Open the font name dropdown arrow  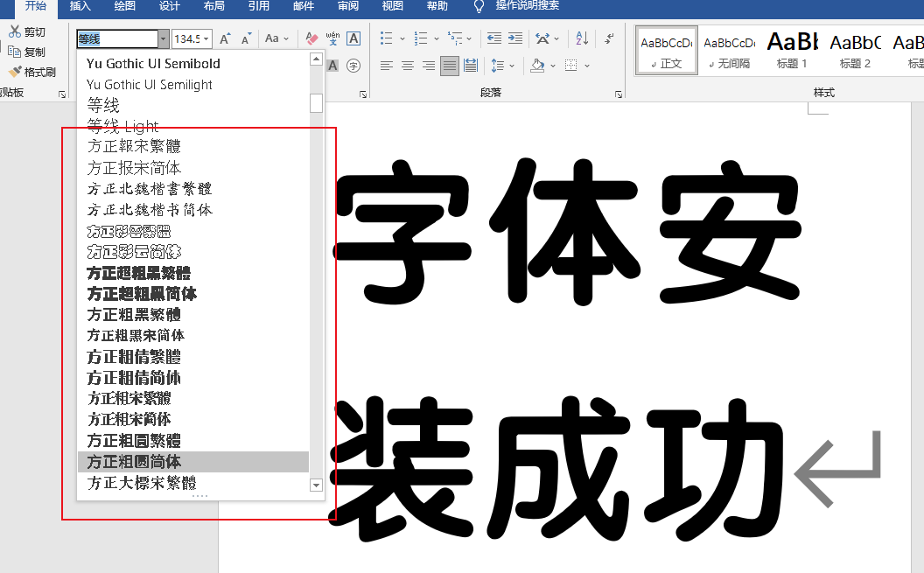(164, 38)
